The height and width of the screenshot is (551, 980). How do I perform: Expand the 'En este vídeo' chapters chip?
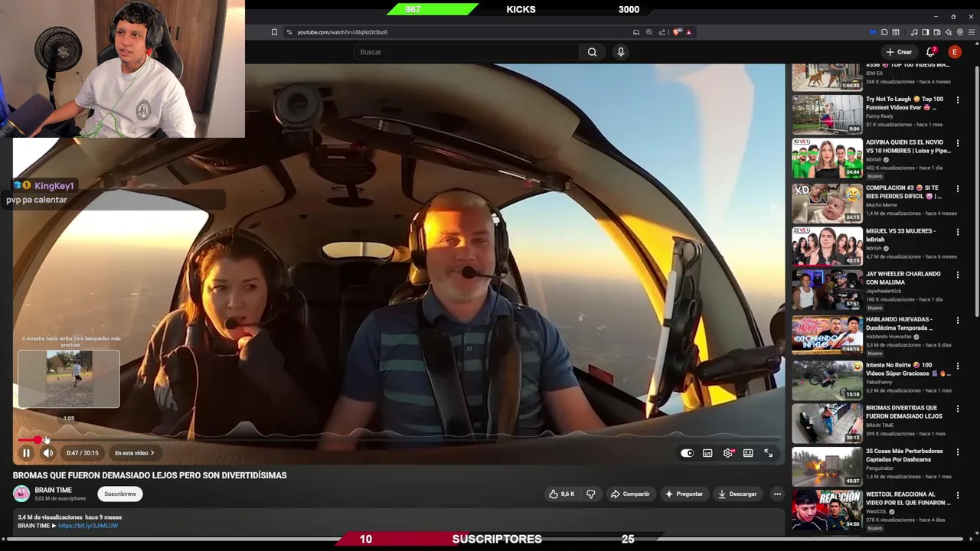(135, 453)
